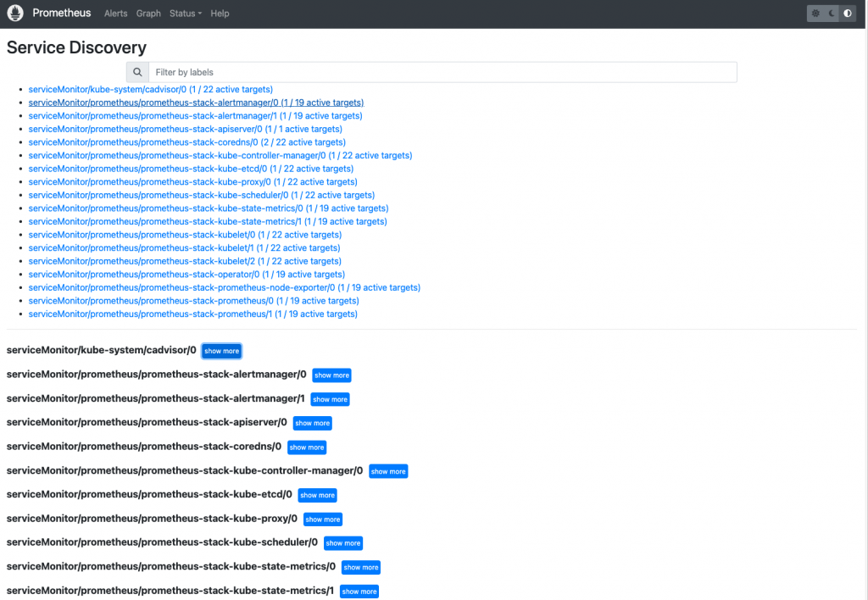Open the Status dropdown menu

pos(186,14)
